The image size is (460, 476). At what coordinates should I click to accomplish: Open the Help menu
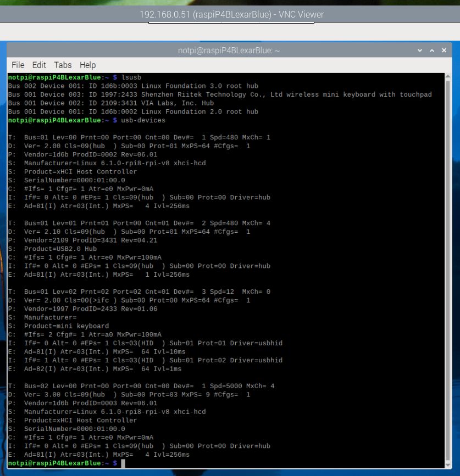click(x=87, y=65)
